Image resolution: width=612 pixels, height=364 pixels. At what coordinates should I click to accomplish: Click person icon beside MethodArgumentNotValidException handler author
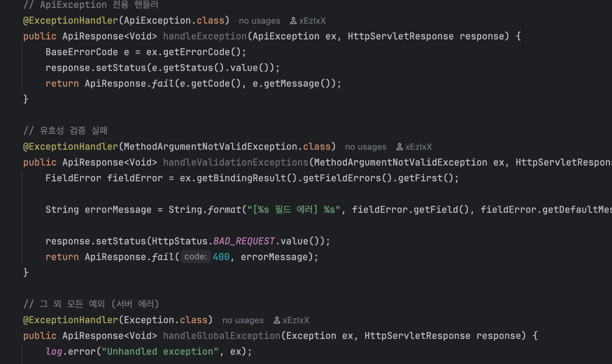tap(400, 147)
